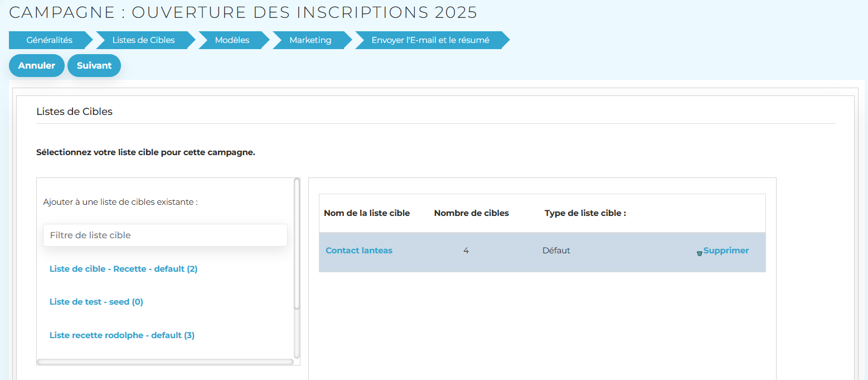
Task: Open Envoyer l'E-mail et le résumé step
Action: coord(430,40)
